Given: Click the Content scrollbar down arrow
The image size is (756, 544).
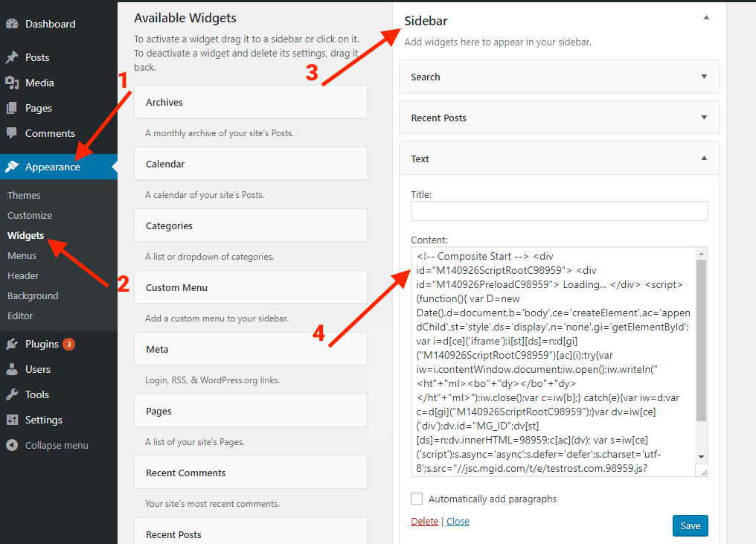Looking at the screenshot, I should (702, 457).
